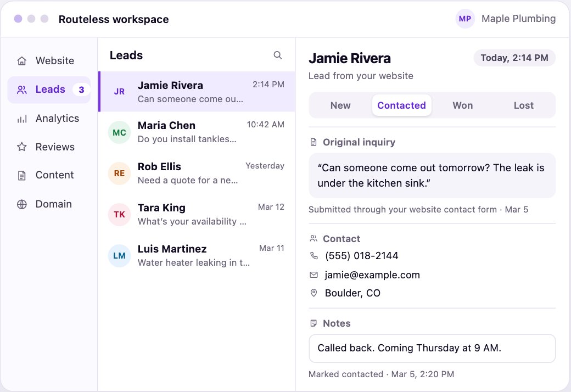Click the 'Lead from your website' subtitle
The image size is (571, 392).
[361, 76]
